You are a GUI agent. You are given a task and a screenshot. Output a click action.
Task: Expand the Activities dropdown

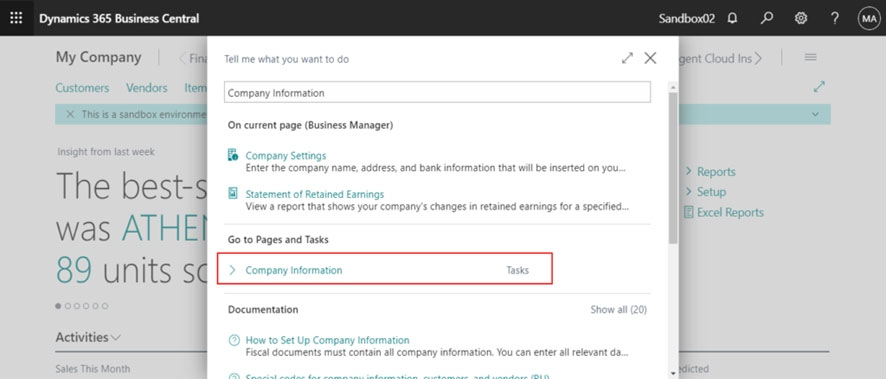88,337
